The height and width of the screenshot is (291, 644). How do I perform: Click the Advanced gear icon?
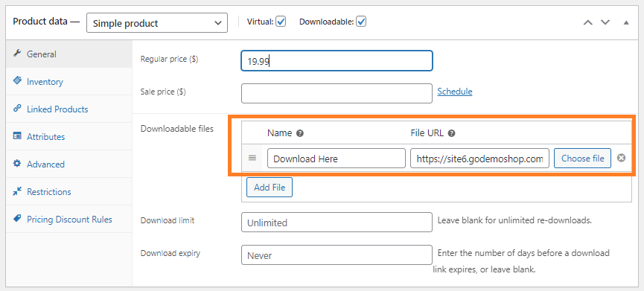pos(17,164)
